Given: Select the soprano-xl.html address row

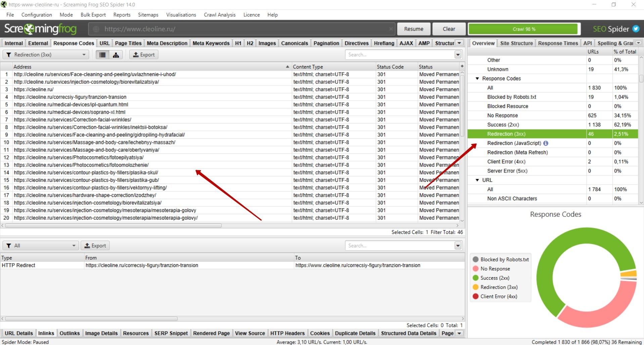Looking at the screenshot, I should (x=230, y=112).
